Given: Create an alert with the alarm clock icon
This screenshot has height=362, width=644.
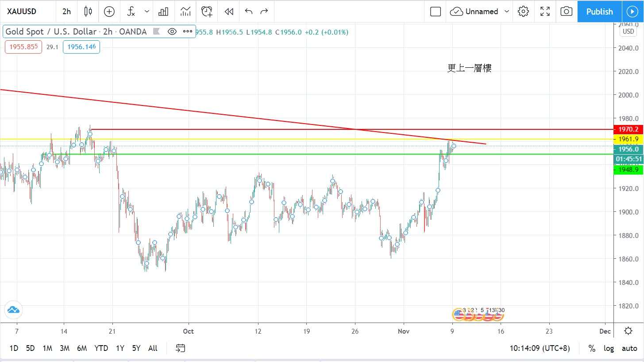Looking at the screenshot, I should point(207,12).
